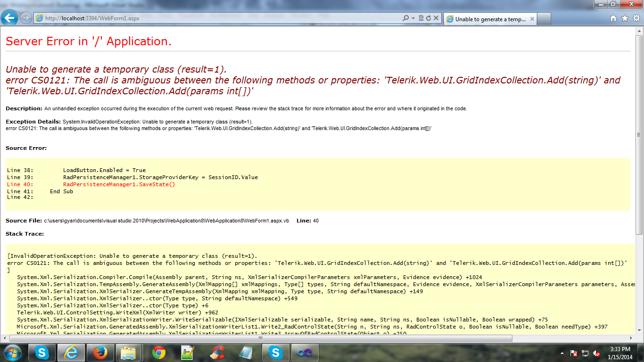Click 'Line 39' StorageProviderKey code line
The height and width of the screenshot is (362, 644).
pyautogui.click(x=132, y=177)
